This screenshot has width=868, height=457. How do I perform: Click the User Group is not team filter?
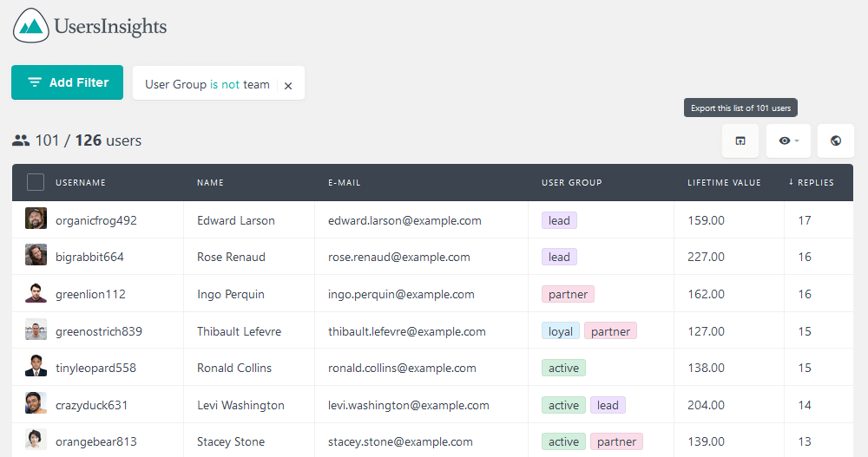click(x=207, y=84)
